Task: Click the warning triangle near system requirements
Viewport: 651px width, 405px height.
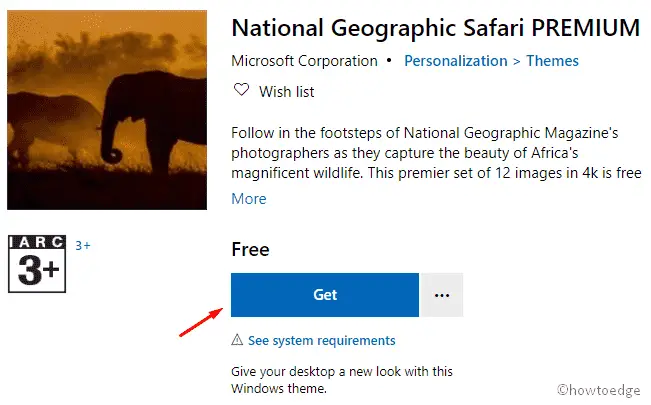Action: [x=237, y=340]
